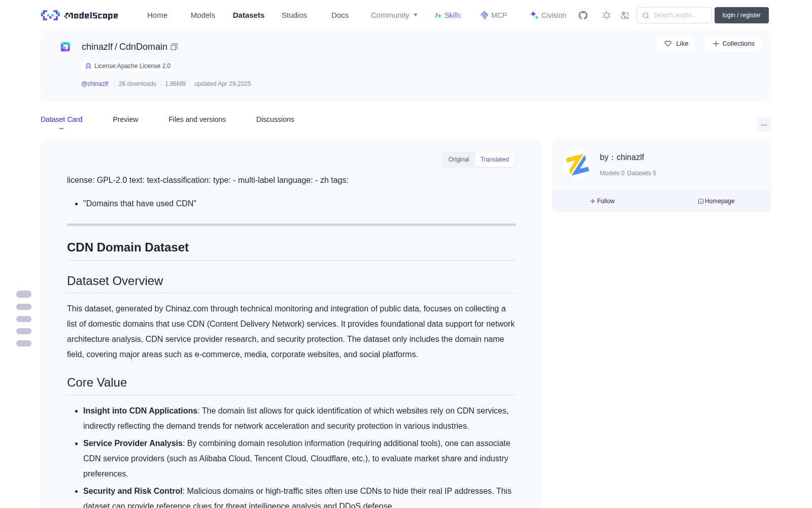Select the Translated card view
Image resolution: width=812 pixels, height=508 pixels.
pos(495,160)
